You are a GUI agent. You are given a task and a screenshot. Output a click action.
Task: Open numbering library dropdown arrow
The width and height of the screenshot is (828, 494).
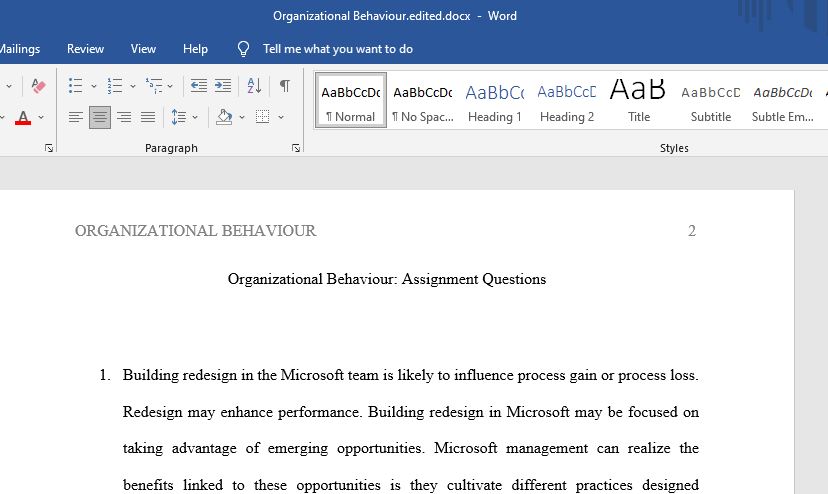tap(133, 86)
